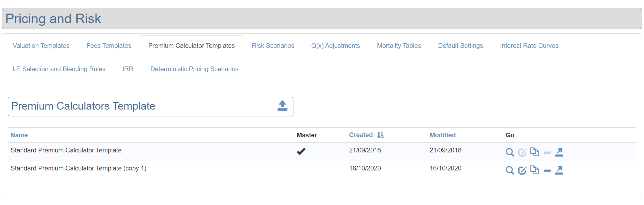The image size is (644, 205).
Task: Click the upload icon beside Premium Calculators Template
Action: (282, 106)
